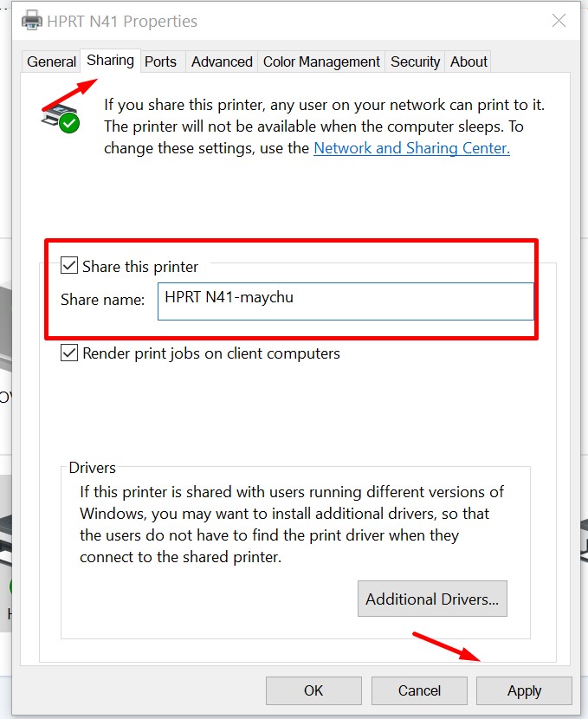Click the printer icon in the title bar
588x719 pixels.
[x=31, y=21]
